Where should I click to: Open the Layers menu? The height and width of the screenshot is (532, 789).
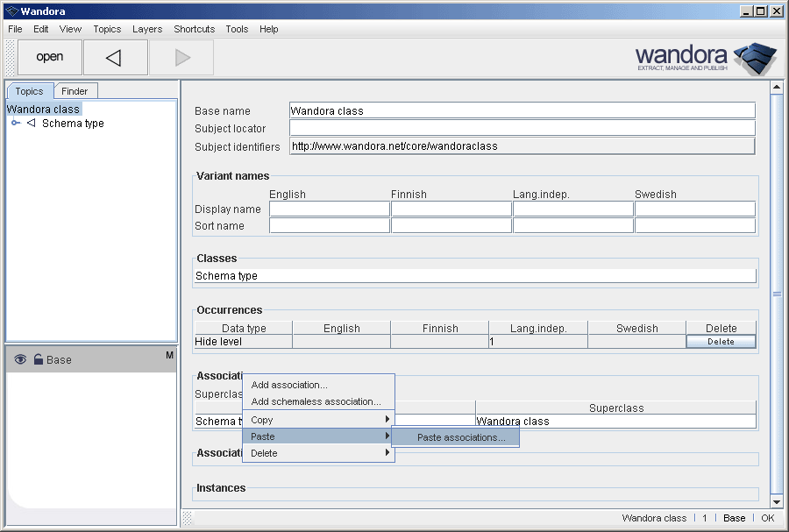147,29
